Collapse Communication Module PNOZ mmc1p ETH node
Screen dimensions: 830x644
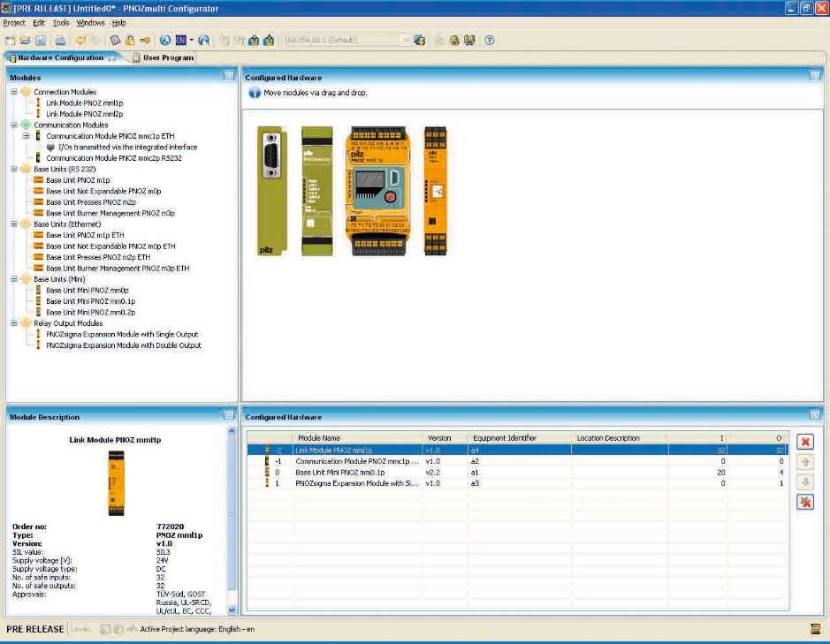coord(26,136)
